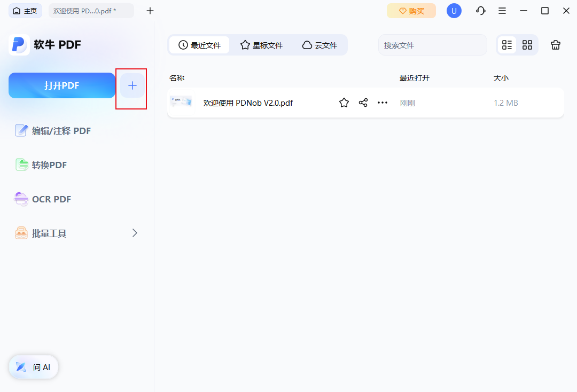
Task: Click the 编辑/注释 PDF pencil icon
Action: (x=21, y=130)
